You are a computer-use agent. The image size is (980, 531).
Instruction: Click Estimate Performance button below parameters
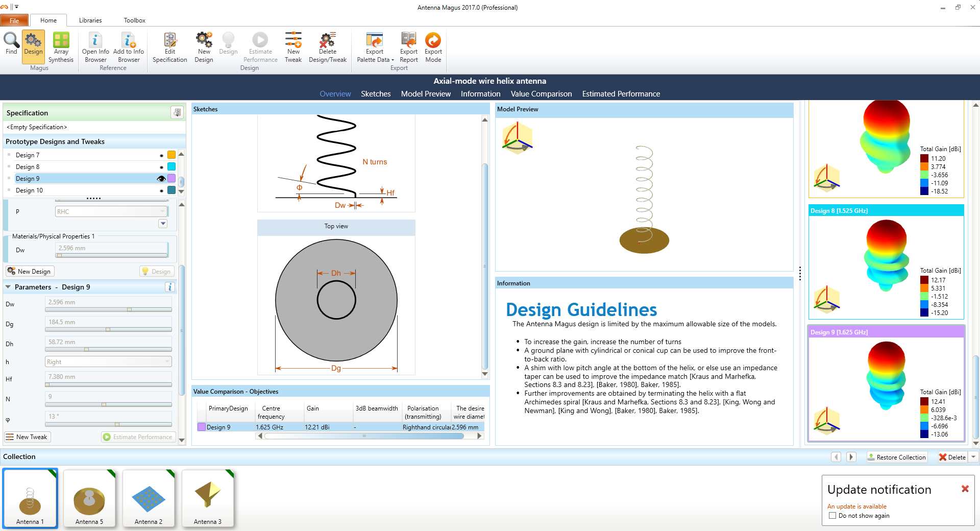click(x=138, y=437)
